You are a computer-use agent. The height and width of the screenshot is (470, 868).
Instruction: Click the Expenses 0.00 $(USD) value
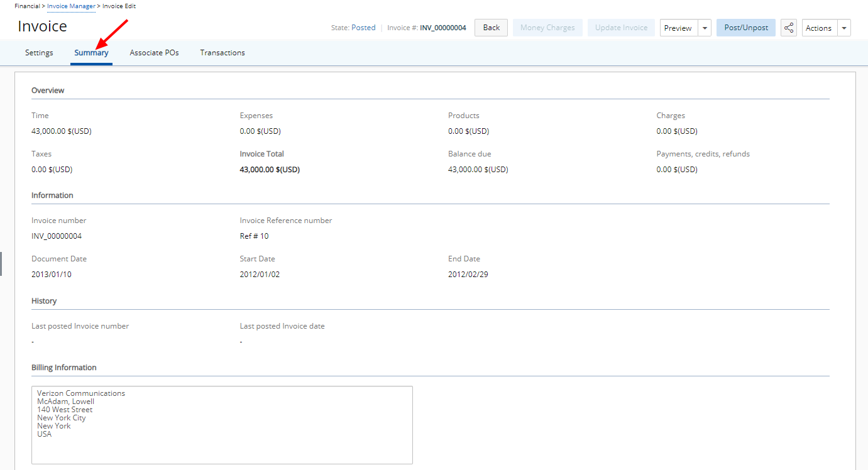260,131
